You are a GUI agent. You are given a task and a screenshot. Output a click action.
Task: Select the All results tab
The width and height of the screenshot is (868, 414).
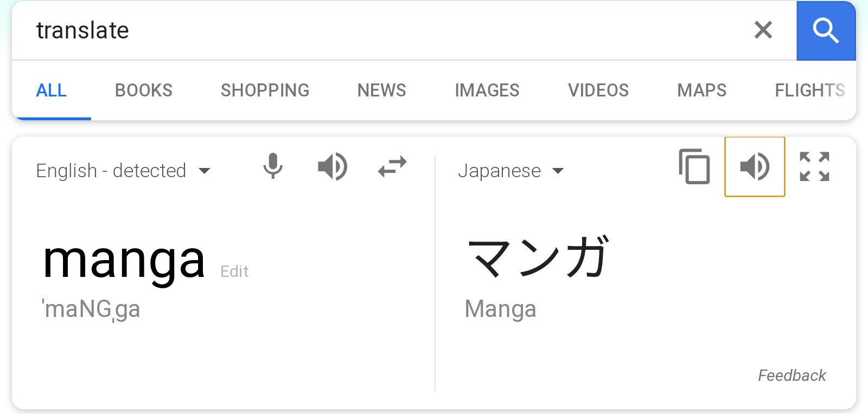tap(51, 90)
